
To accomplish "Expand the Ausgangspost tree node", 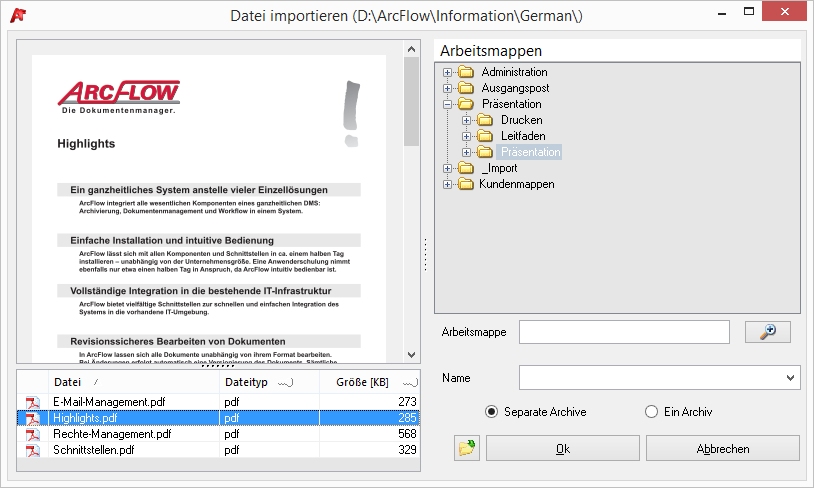I will tap(447, 88).
